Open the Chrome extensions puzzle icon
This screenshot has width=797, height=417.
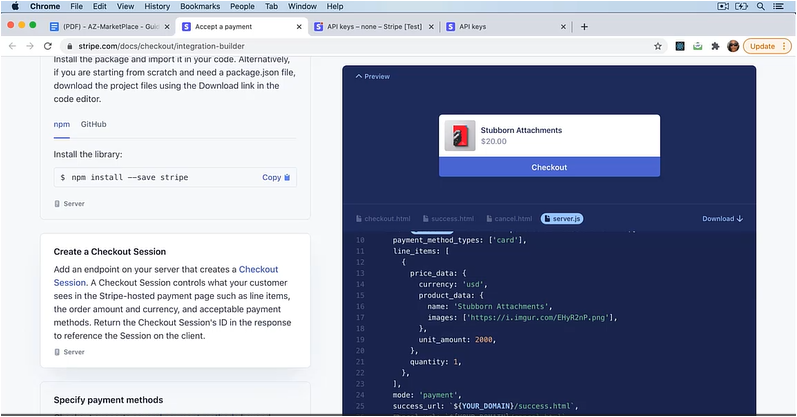(715, 46)
